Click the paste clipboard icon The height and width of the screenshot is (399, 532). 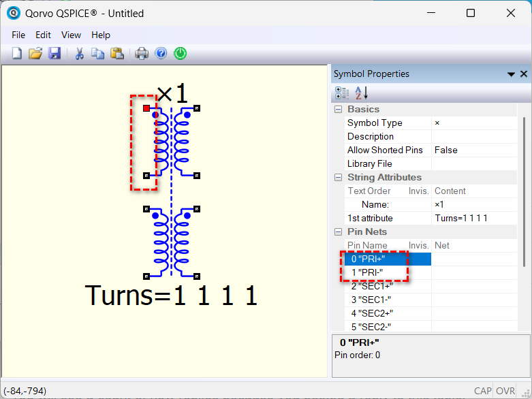117,53
